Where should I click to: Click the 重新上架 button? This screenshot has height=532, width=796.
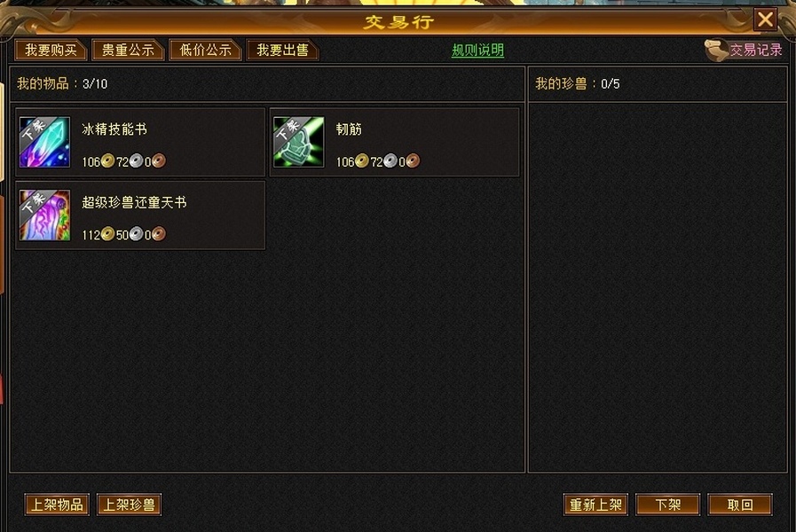(x=596, y=505)
